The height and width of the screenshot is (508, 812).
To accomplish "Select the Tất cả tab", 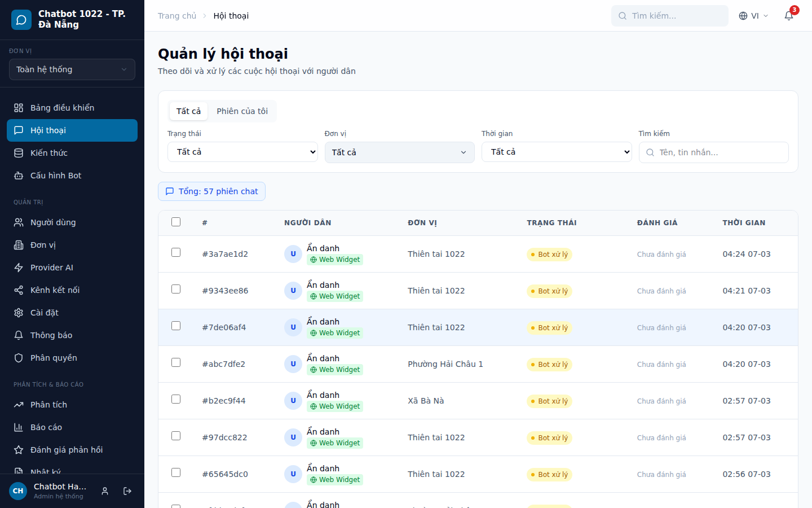I will point(188,111).
